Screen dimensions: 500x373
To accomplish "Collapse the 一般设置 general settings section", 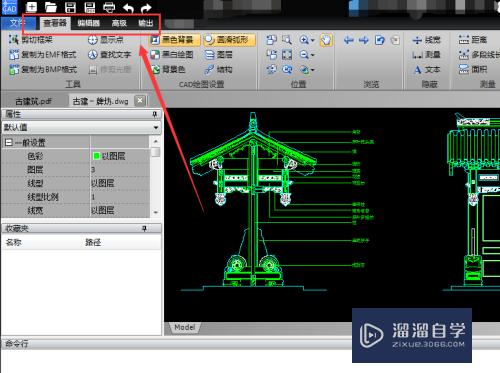I will pos(9,143).
